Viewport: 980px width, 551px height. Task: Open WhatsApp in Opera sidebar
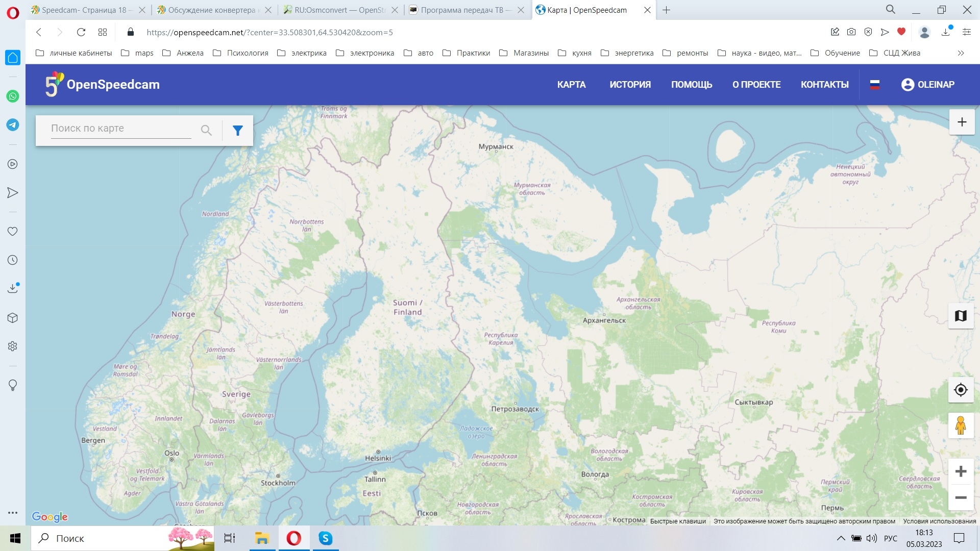tap(13, 96)
